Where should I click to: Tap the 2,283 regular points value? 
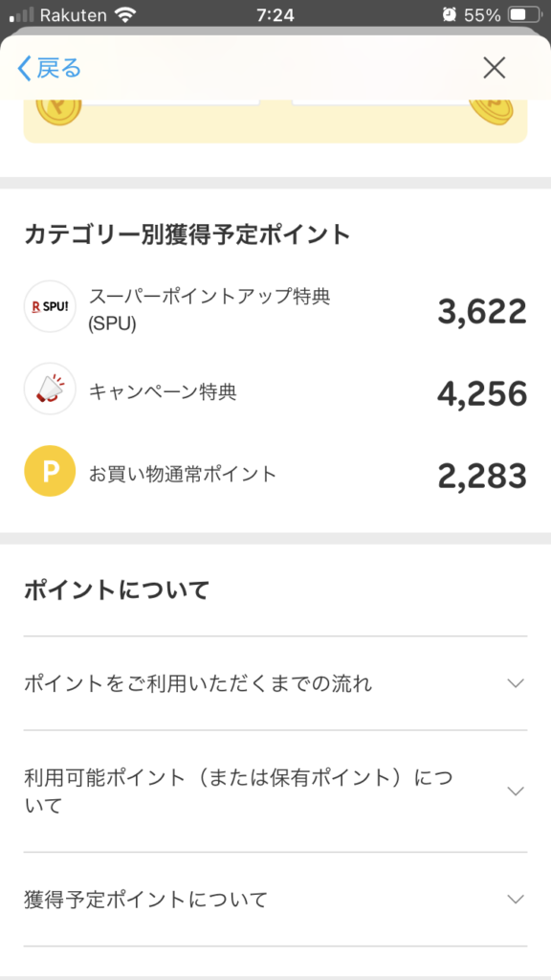(x=482, y=477)
